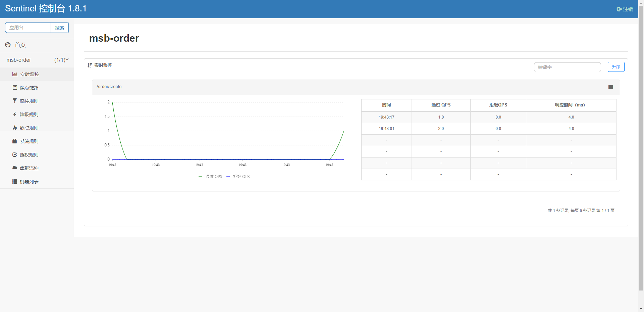Focus the 关键字 keyword filter field
The width and height of the screenshot is (644, 312).
567,67
